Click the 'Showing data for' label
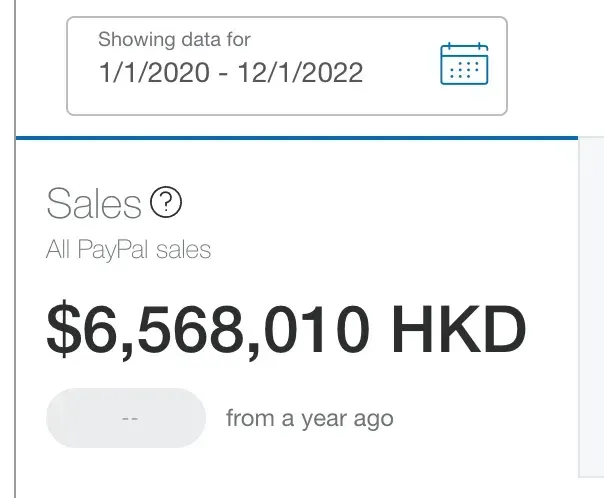 pyautogui.click(x=174, y=39)
